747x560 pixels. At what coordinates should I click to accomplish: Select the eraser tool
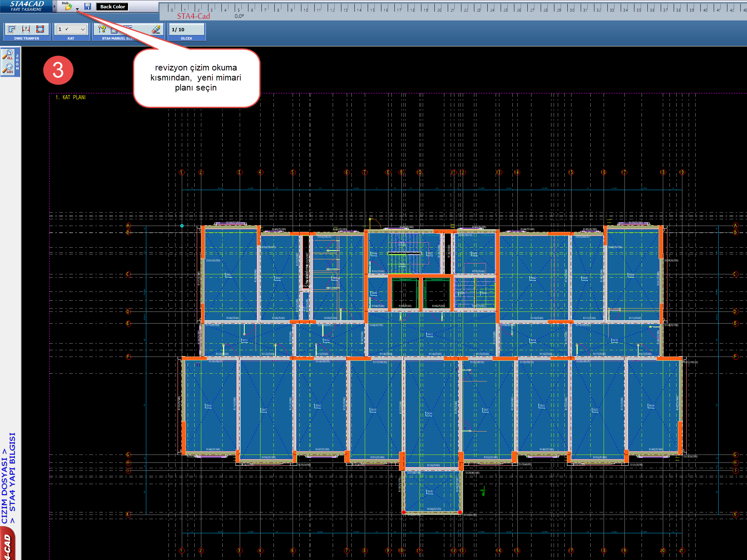[x=155, y=29]
